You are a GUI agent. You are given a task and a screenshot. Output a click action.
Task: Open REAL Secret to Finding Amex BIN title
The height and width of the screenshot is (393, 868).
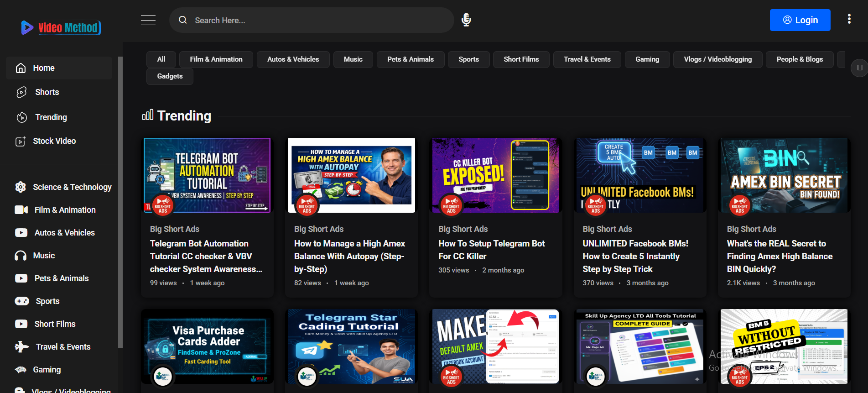click(780, 257)
